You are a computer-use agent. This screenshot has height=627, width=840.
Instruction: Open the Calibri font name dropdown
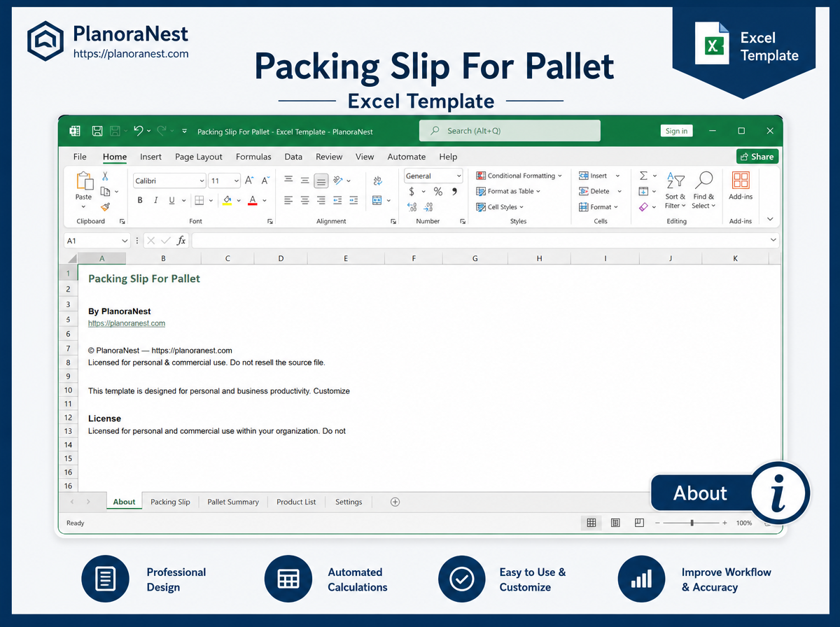(x=202, y=181)
